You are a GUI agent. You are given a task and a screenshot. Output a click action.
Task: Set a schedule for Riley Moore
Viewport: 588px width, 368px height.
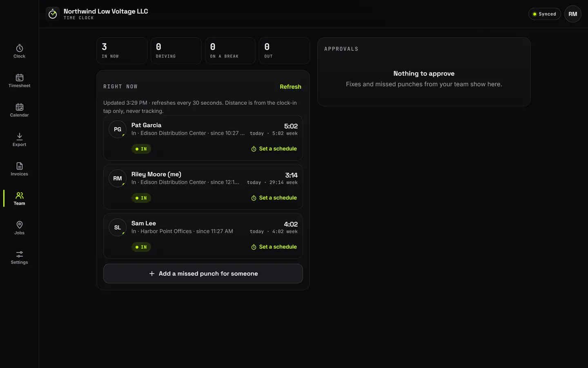(x=274, y=198)
